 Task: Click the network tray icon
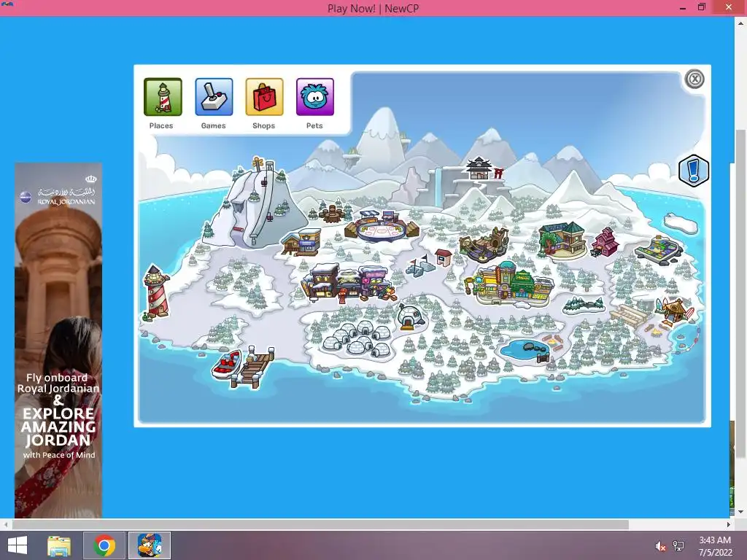(678, 546)
